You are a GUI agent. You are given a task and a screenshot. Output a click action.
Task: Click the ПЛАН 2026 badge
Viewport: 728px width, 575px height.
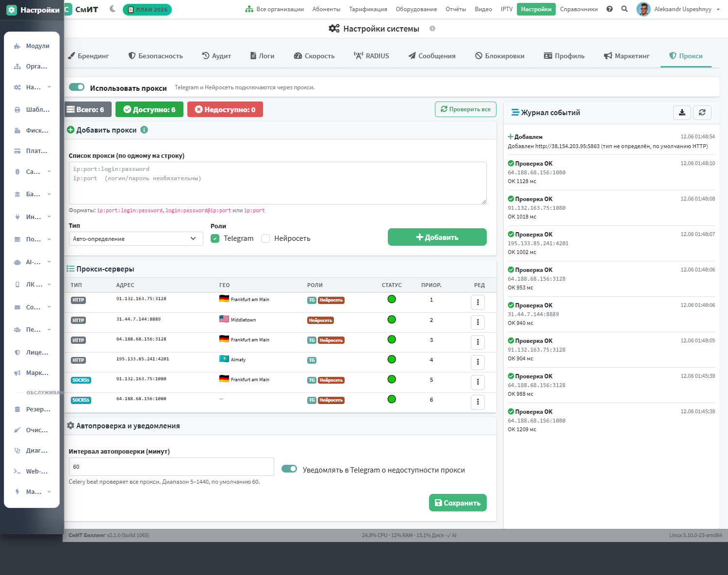click(x=147, y=9)
